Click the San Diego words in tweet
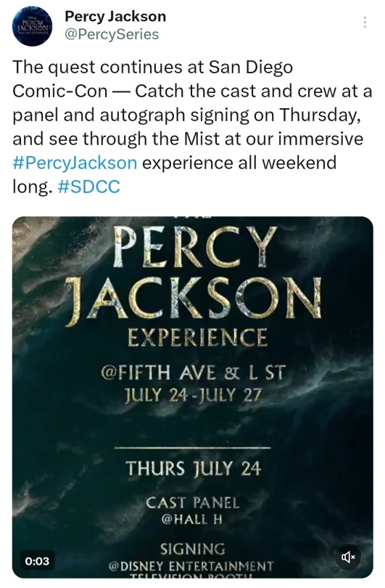 pos(251,68)
